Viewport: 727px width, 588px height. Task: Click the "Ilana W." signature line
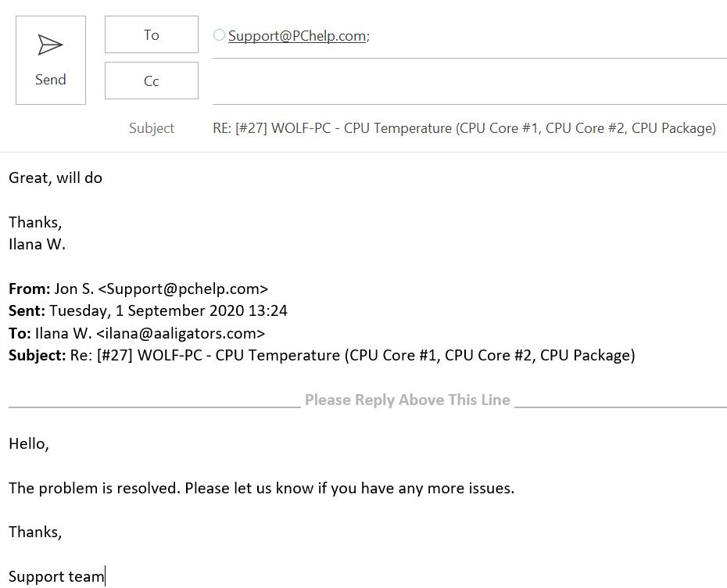[37, 244]
